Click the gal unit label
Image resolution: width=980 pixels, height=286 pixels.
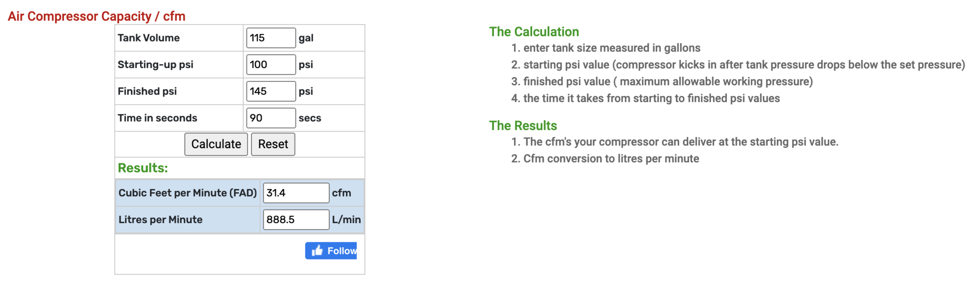(306, 38)
